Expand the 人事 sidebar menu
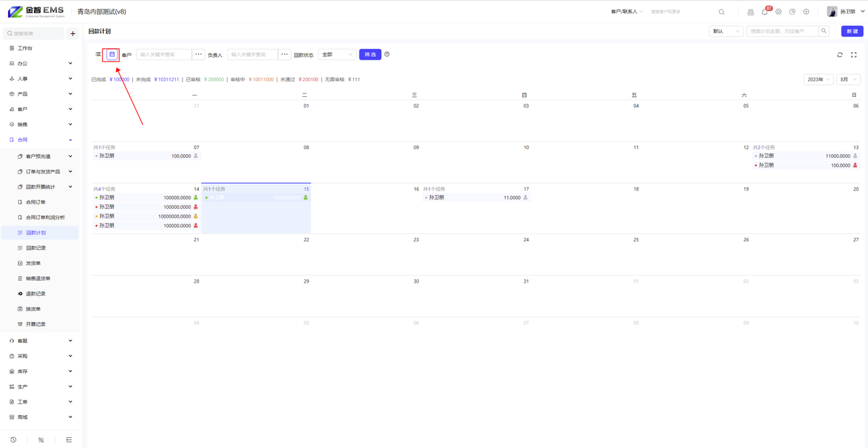 [41, 79]
